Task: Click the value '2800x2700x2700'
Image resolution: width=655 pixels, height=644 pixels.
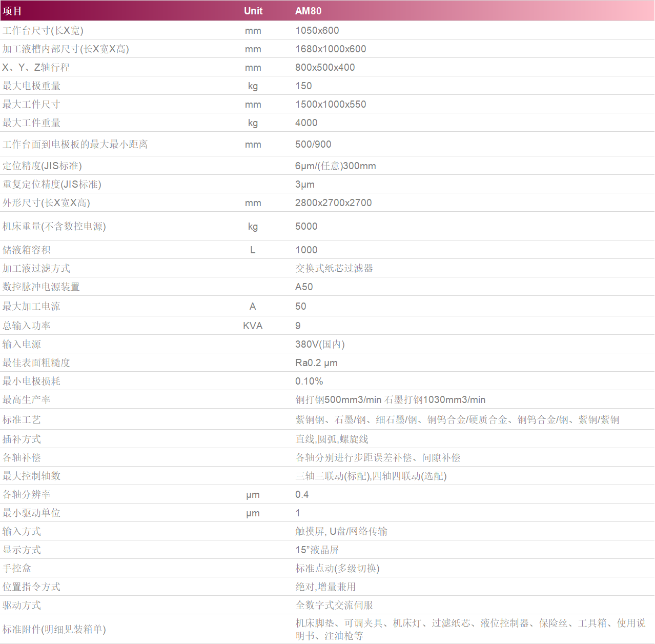Action: 334,203
